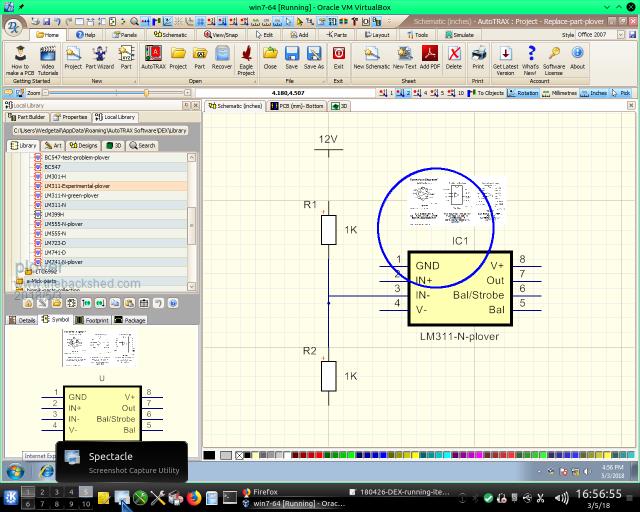
Task: Select LM311-Experimental-plover in the library list
Action: tap(77, 186)
